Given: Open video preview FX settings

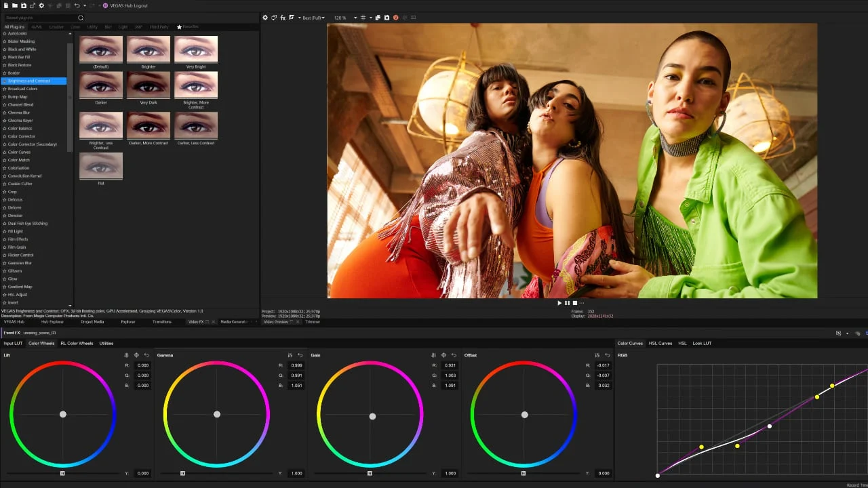Looking at the screenshot, I should (x=283, y=18).
